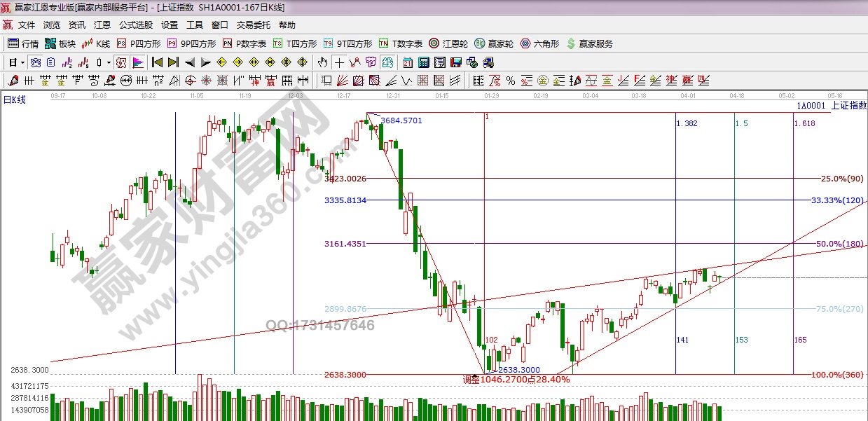Open the 日 period dropdown

16,62
